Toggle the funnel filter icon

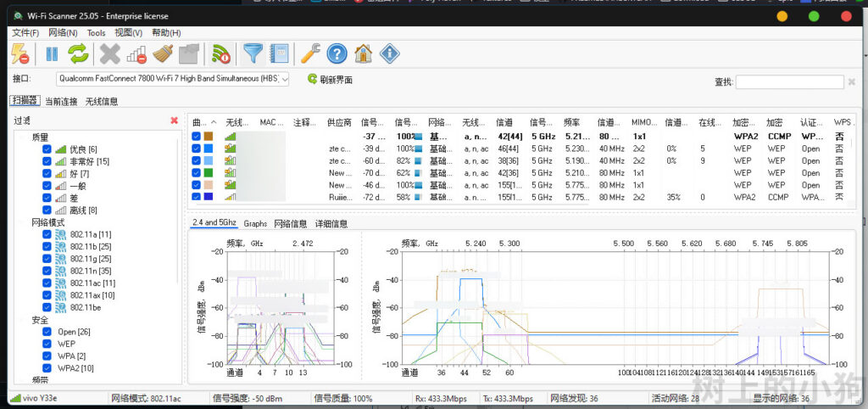coord(253,54)
